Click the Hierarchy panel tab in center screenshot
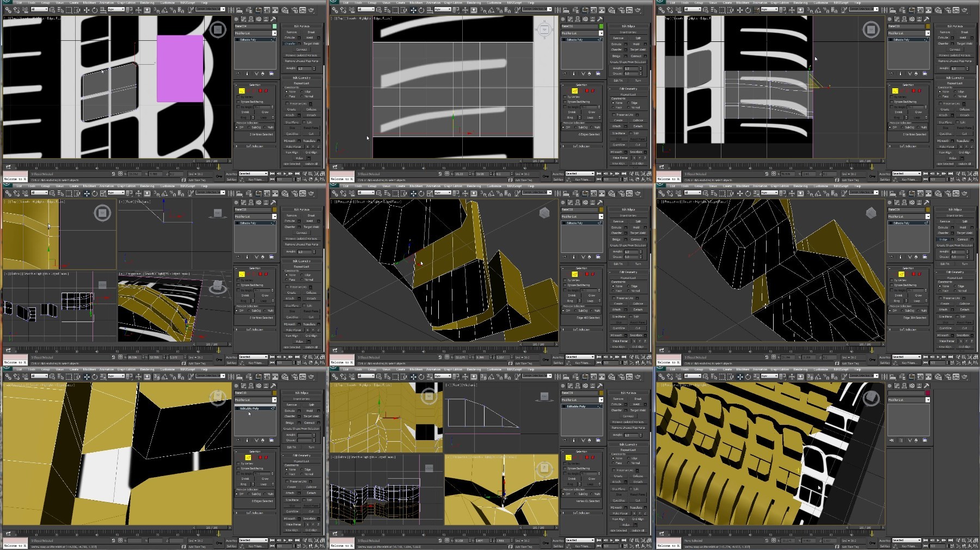 578,202
